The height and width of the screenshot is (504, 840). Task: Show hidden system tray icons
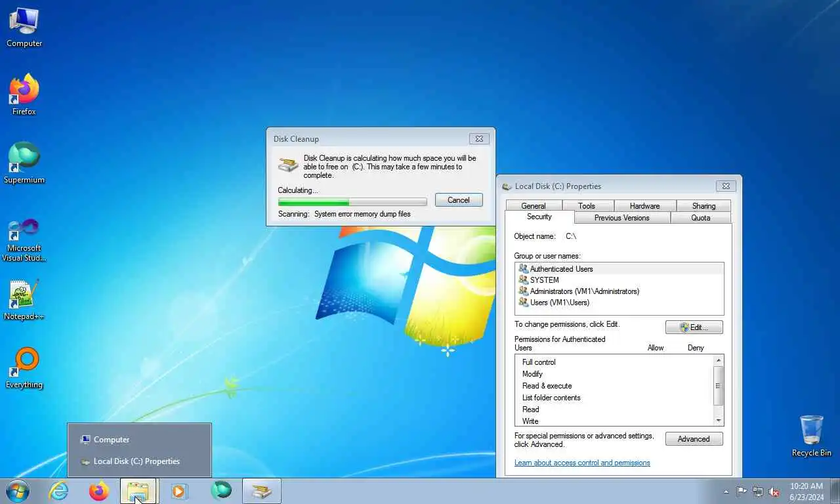pyautogui.click(x=726, y=492)
